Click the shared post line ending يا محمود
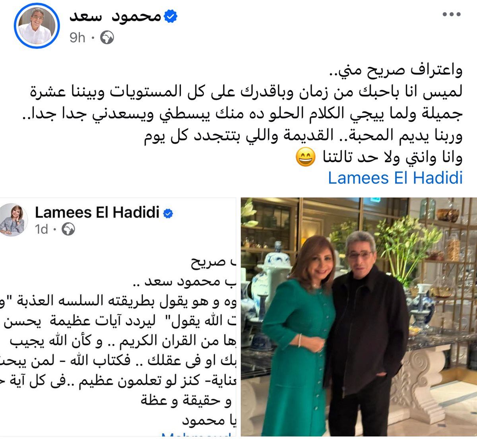Image resolution: width=477 pixels, height=448 pixels. pos(208,421)
